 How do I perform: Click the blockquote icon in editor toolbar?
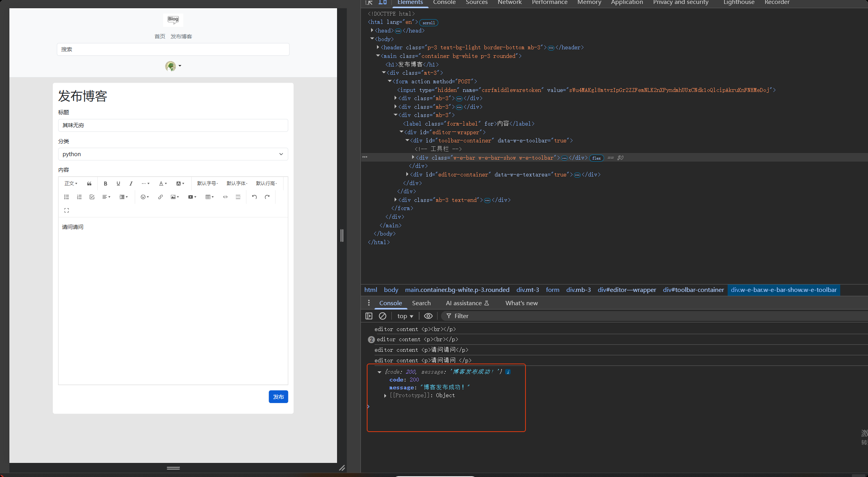(89, 184)
